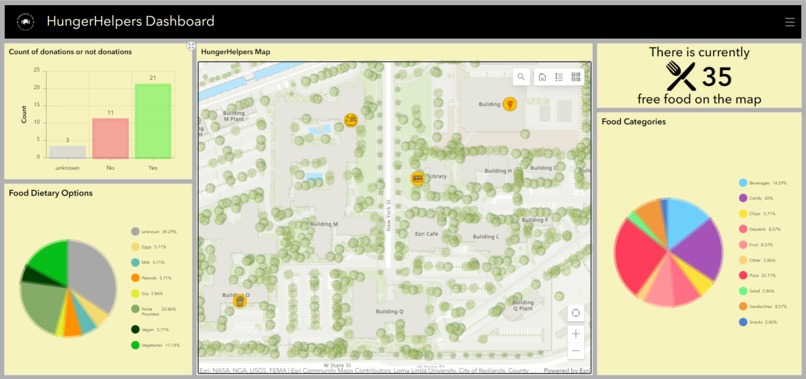Toggle Fruit legend swatch
The height and width of the screenshot is (379, 806).
point(743,245)
